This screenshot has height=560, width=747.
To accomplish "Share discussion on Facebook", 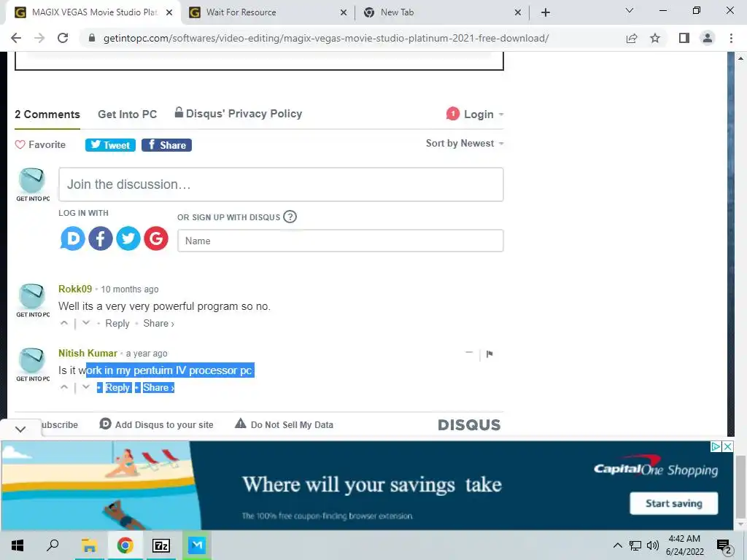I will click(167, 145).
